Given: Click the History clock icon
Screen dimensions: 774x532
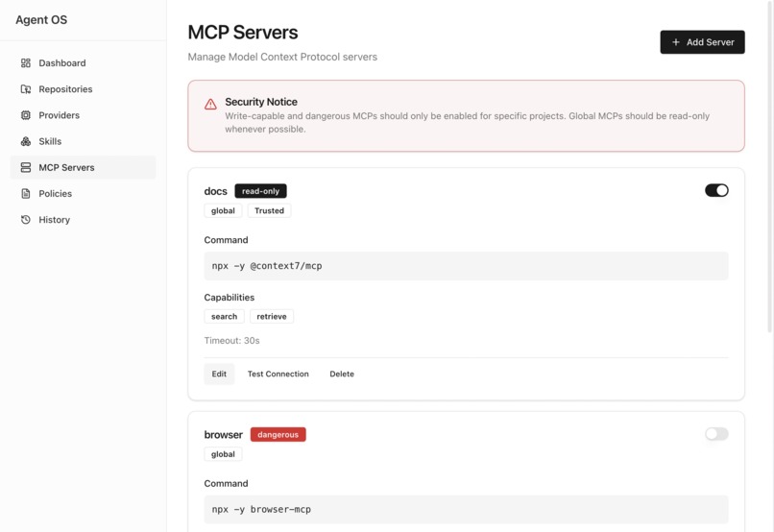Looking at the screenshot, I should (x=26, y=220).
